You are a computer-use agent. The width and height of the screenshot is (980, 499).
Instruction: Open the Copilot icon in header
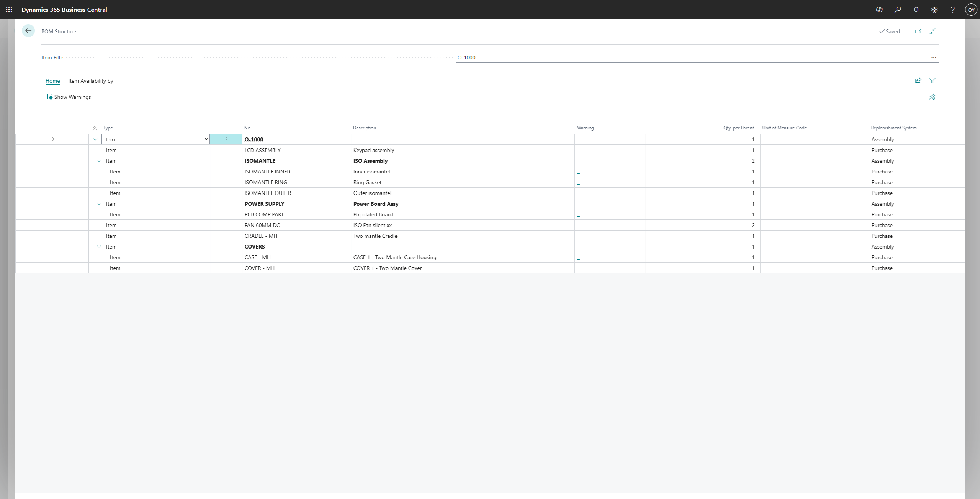click(879, 10)
